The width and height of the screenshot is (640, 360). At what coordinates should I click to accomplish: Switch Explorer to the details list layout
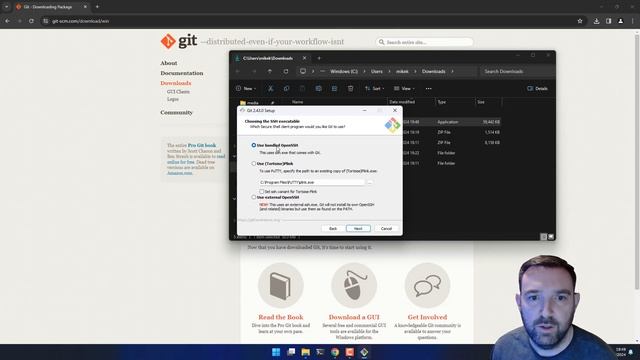[543, 237]
